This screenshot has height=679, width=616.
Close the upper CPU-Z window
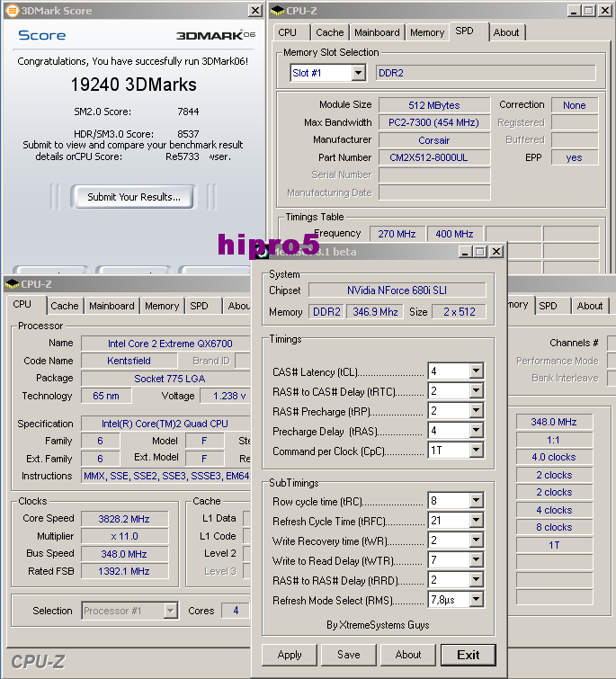[x=604, y=11]
